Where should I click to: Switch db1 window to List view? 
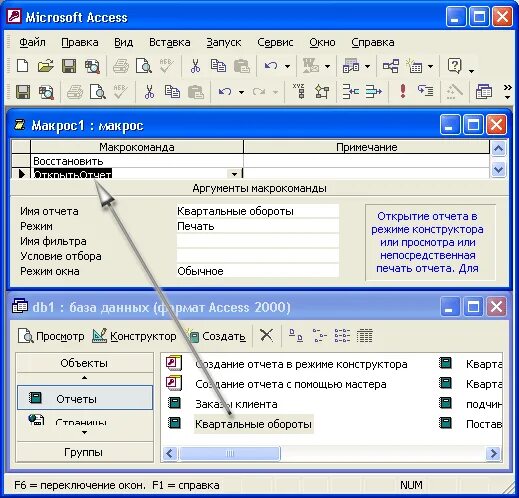pos(342,336)
